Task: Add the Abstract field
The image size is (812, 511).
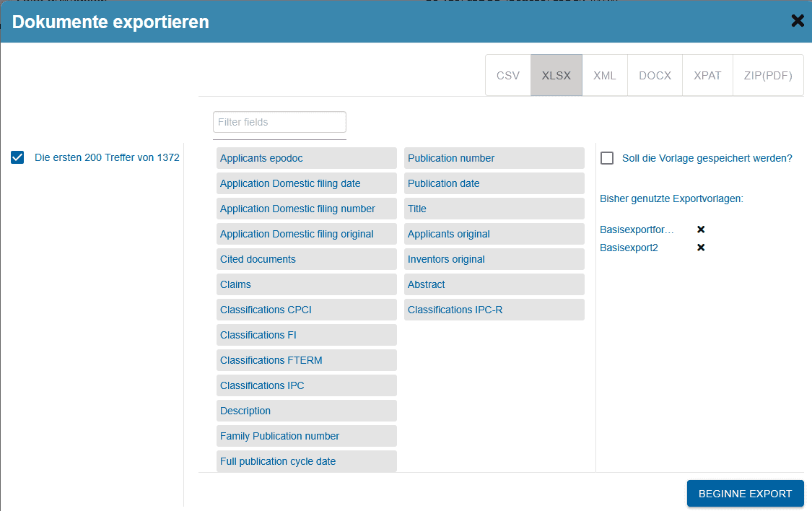Action: [494, 284]
